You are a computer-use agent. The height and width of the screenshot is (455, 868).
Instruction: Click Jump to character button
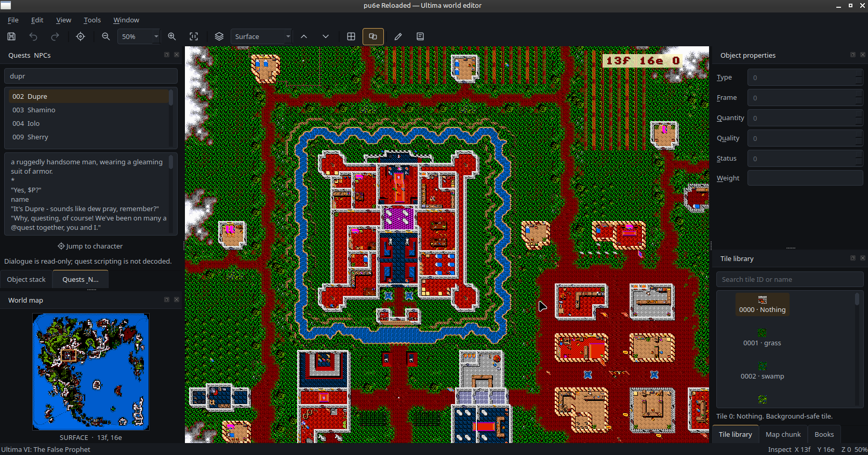pyautogui.click(x=91, y=246)
